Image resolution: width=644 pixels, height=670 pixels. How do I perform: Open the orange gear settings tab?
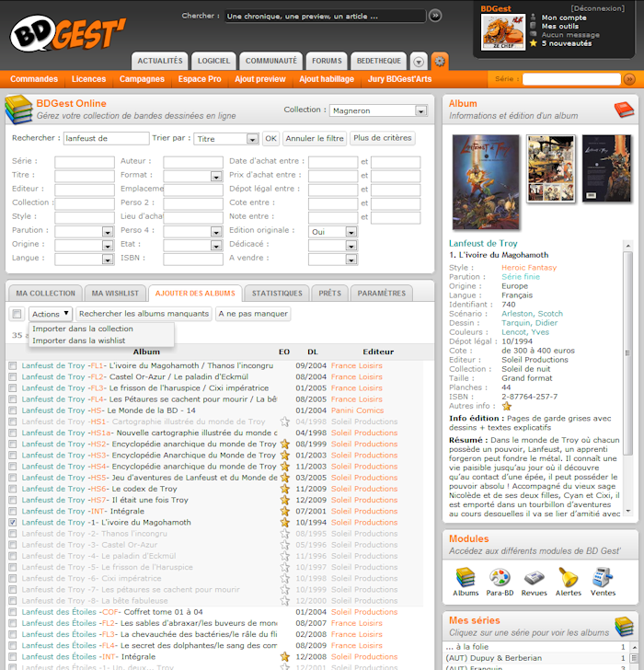tap(440, 61)
